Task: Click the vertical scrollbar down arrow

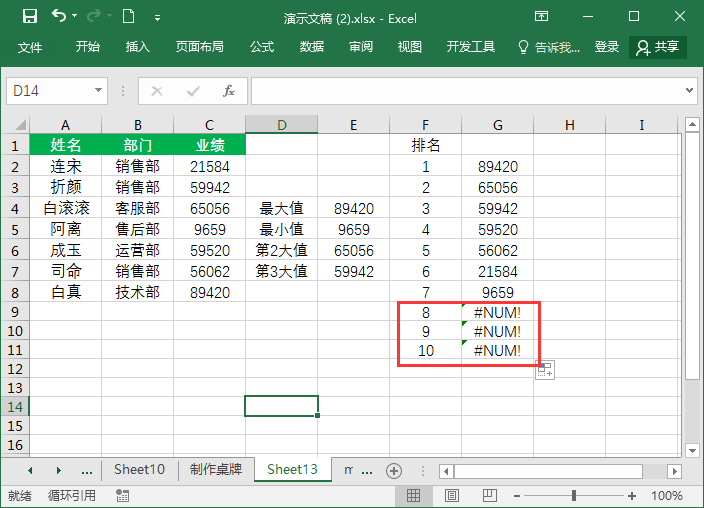Action: tap(692, 450)
